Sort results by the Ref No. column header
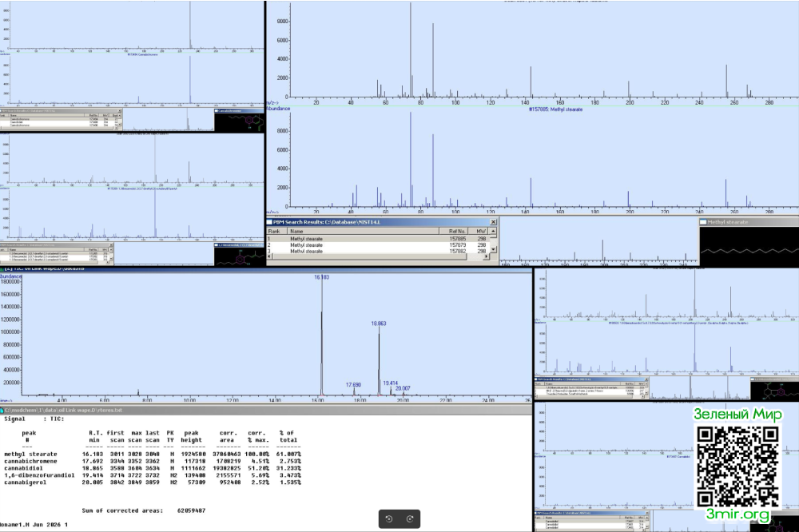The width and height of the screenshot is (799, 532). click(x=456, y=232)
